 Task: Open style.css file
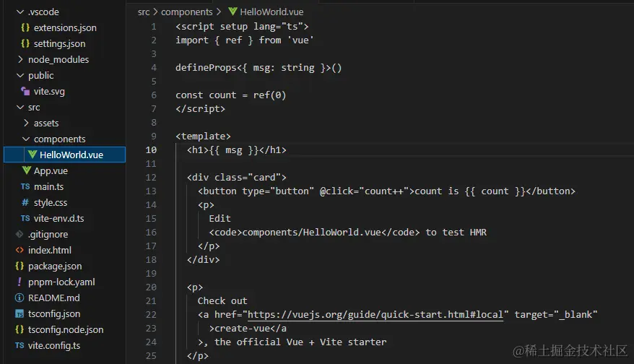[x=50, y=203]
